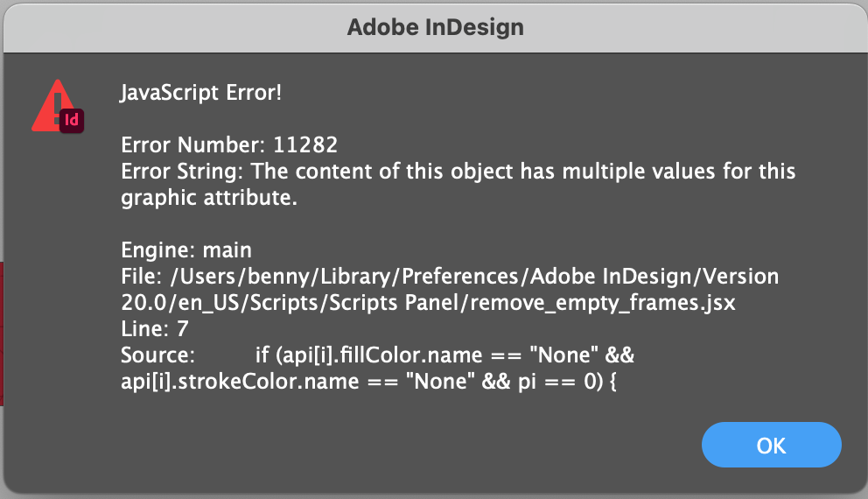868x499 pixels.
Task: Click the File: /Users/benny path line
Action: coord(449,277)
